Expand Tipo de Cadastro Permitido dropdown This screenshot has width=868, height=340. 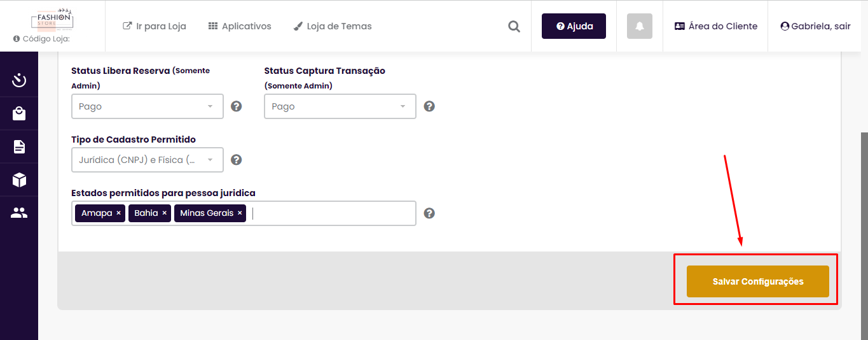click(148, 160)
